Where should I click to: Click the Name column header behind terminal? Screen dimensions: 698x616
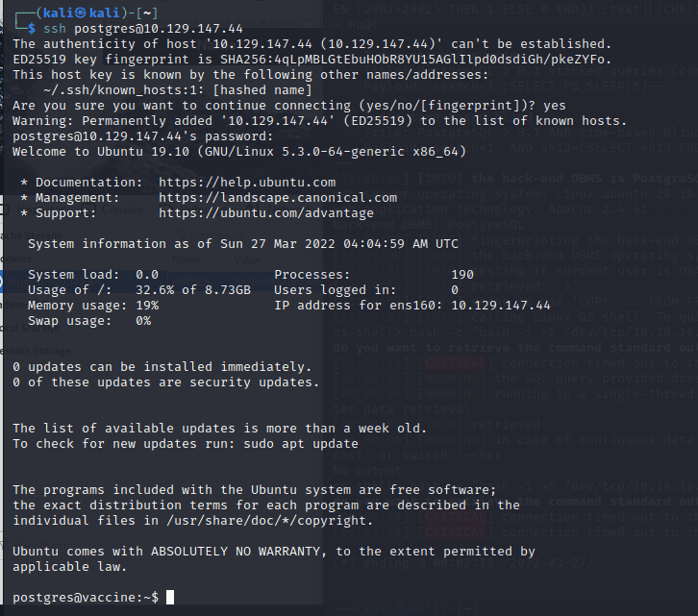185,259
